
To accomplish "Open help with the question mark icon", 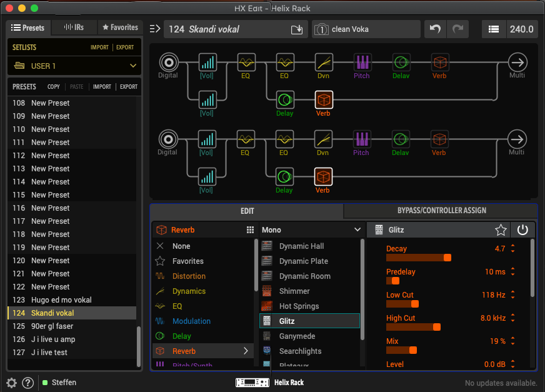I will (27, 383).
